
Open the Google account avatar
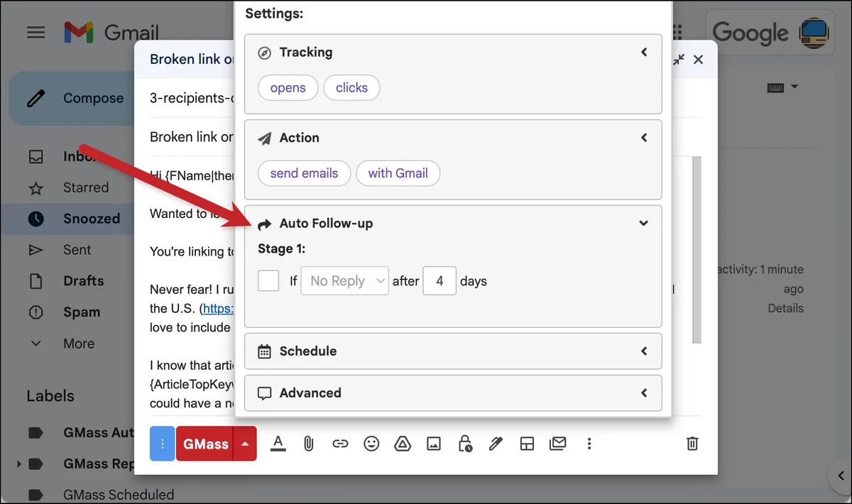[x=814, y=33]
